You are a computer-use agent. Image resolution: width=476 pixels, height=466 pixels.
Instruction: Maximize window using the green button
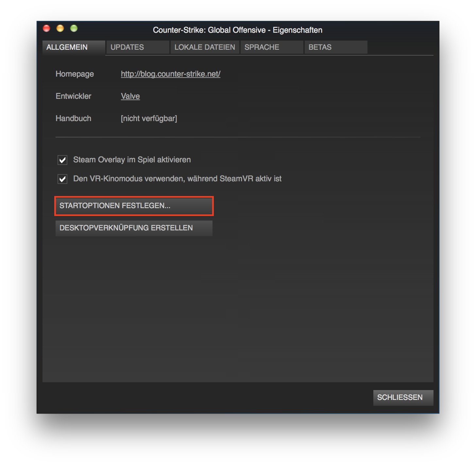pyautogui.click(x=74, y=28)
